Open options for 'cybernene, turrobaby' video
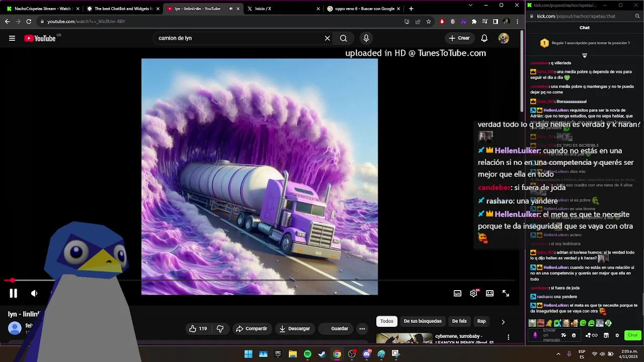 [x=508, y=337]
